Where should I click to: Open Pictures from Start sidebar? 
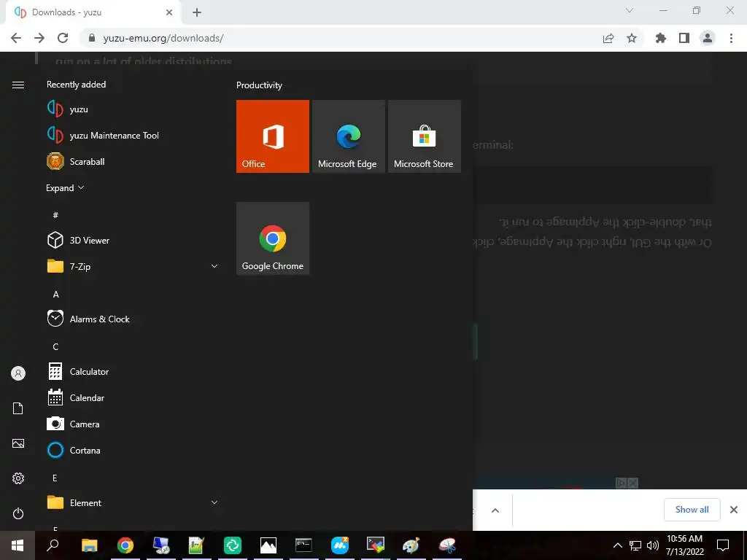point(18,443)
